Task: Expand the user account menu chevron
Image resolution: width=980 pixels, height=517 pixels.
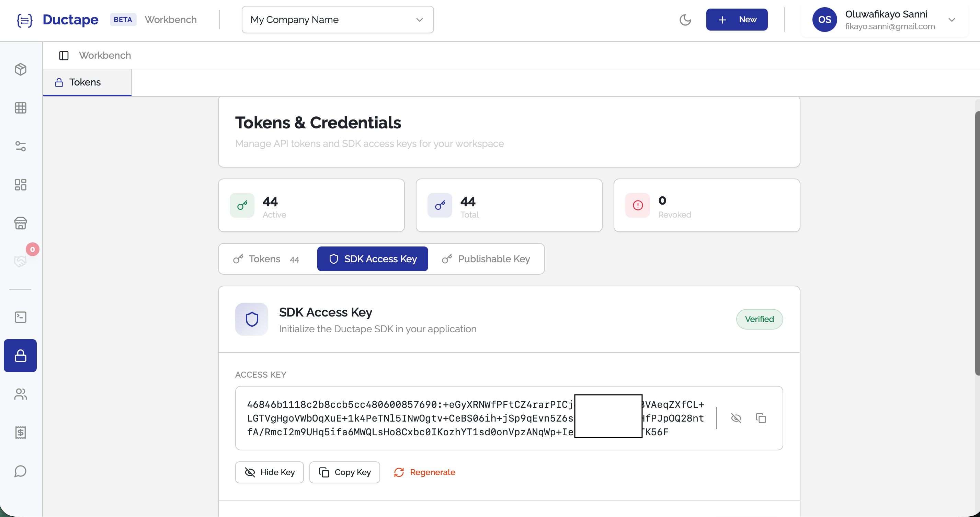Action: point(953,20)
